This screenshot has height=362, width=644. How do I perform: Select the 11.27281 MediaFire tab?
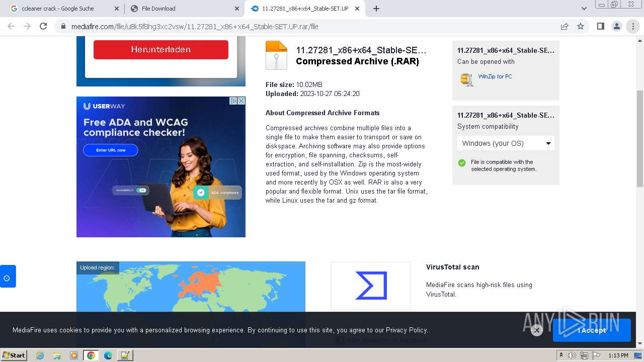click(x=305, y=9)
